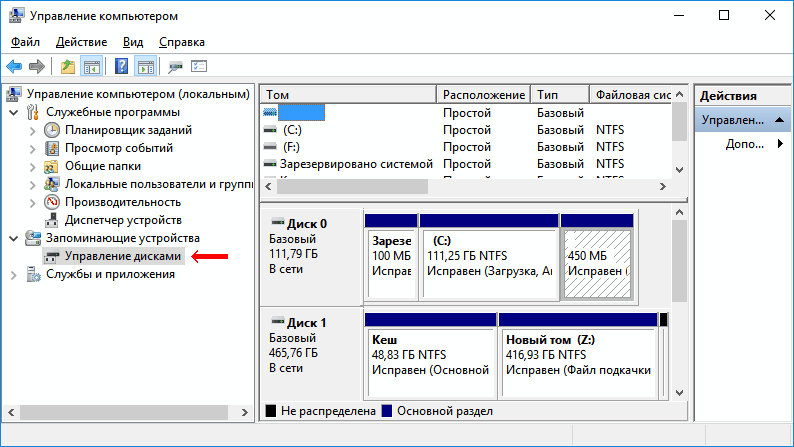Expand the Планировщик заданий node
The width and height of the screenshot is (794, 447).
point(32,131)
